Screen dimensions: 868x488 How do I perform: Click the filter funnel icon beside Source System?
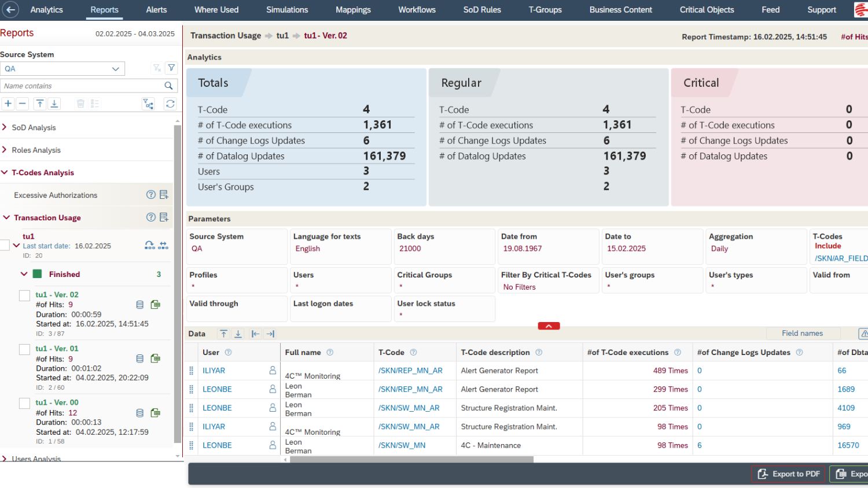click(x=171, y=68)
